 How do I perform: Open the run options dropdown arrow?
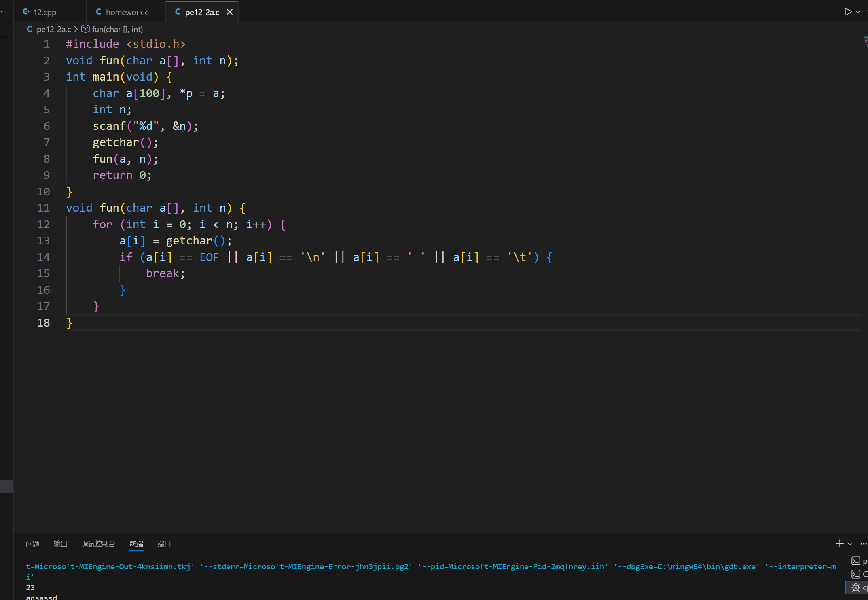pyautogui.click(x=857, y=12)
